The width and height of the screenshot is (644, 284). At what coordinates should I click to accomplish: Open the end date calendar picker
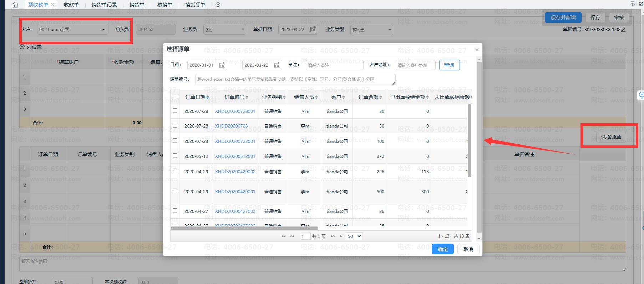click(x=277, y=65)
